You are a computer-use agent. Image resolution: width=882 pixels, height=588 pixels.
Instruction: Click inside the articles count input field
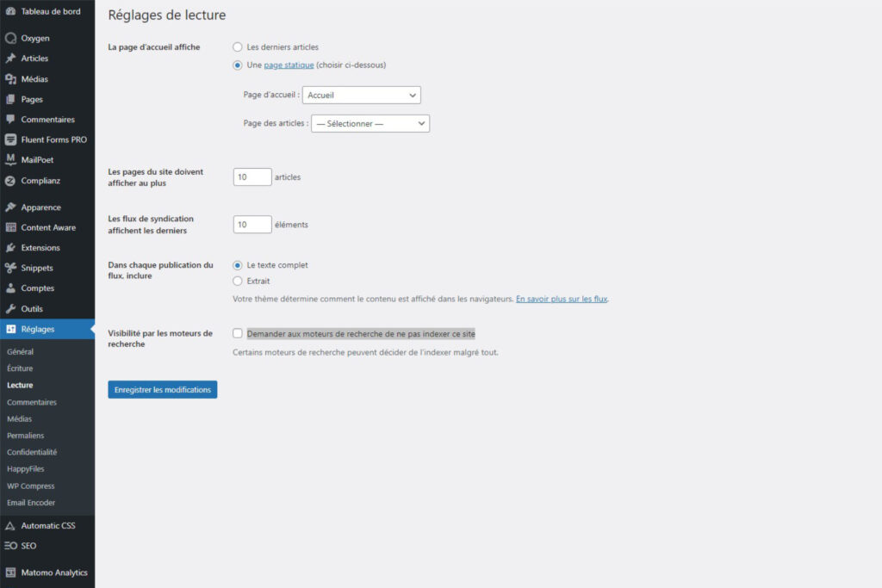click(252, 176)
